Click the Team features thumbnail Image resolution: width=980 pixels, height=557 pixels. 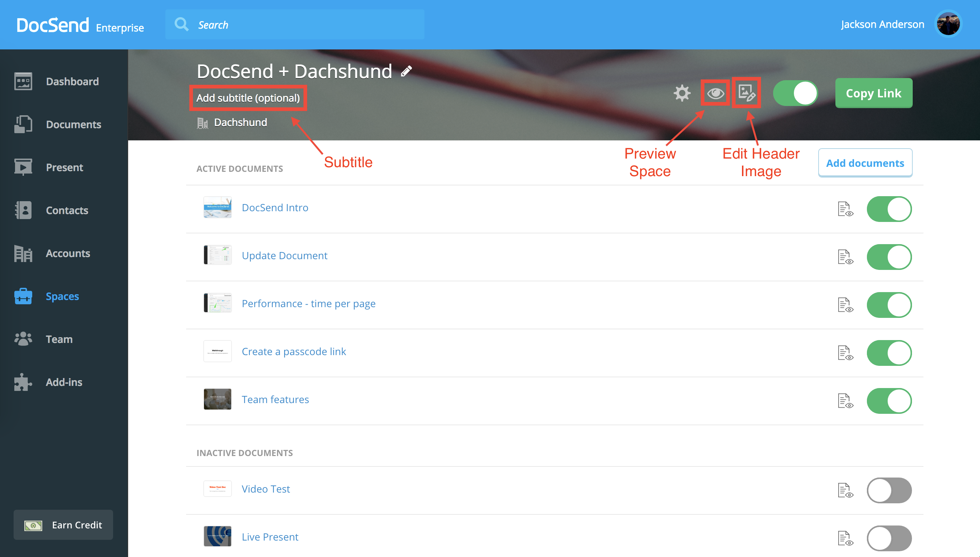(217, 399)
